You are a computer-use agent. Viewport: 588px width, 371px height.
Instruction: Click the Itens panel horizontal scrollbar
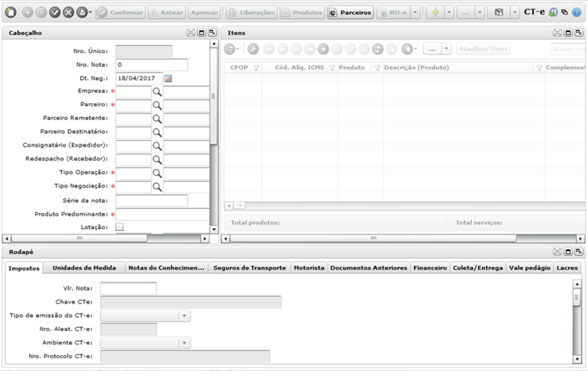point(373,238)
